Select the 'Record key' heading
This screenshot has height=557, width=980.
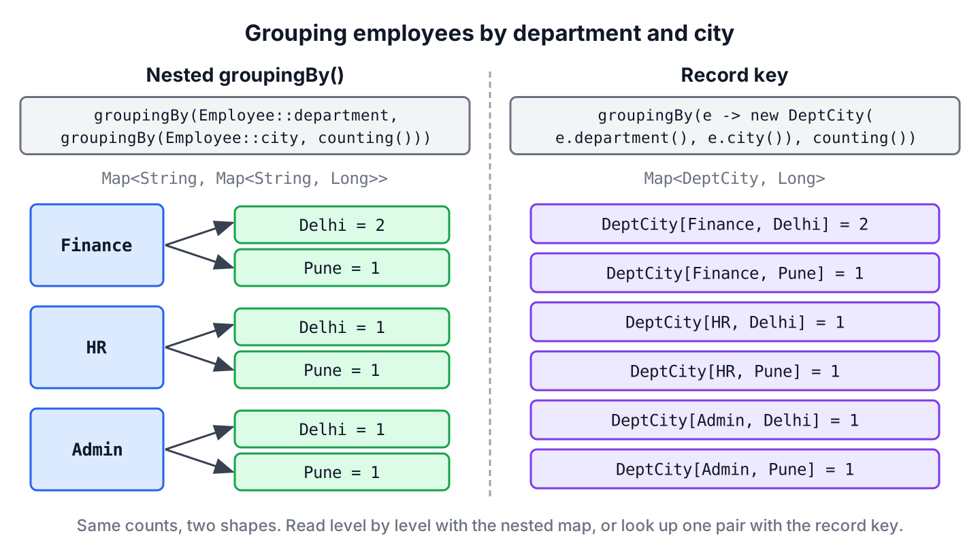734,75
